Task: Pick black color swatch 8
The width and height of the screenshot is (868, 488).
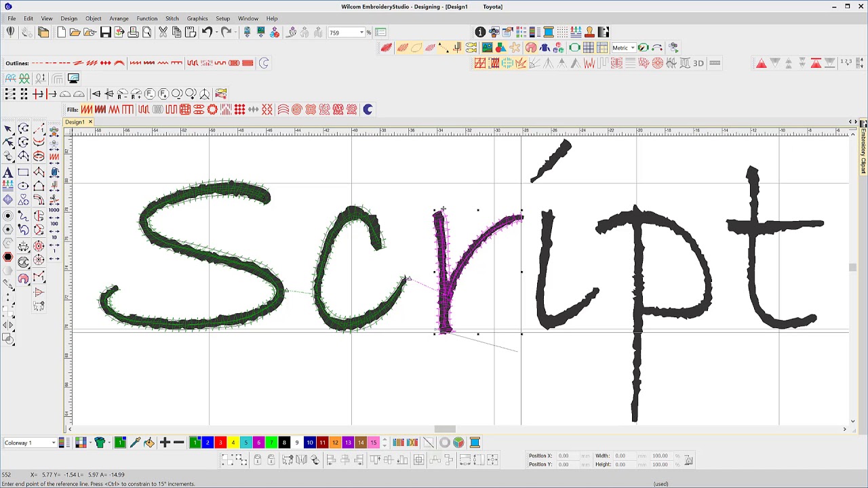Action: pyautogui.click(x=284, y=443)
